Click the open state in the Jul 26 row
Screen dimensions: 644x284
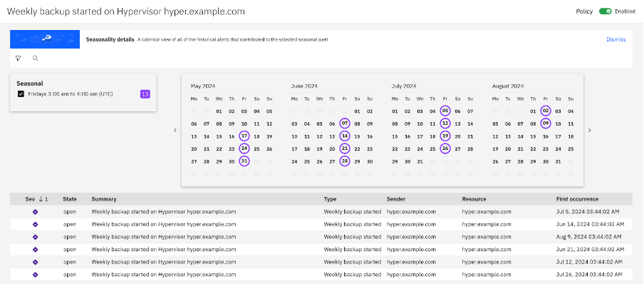click(x=70, y=275)
